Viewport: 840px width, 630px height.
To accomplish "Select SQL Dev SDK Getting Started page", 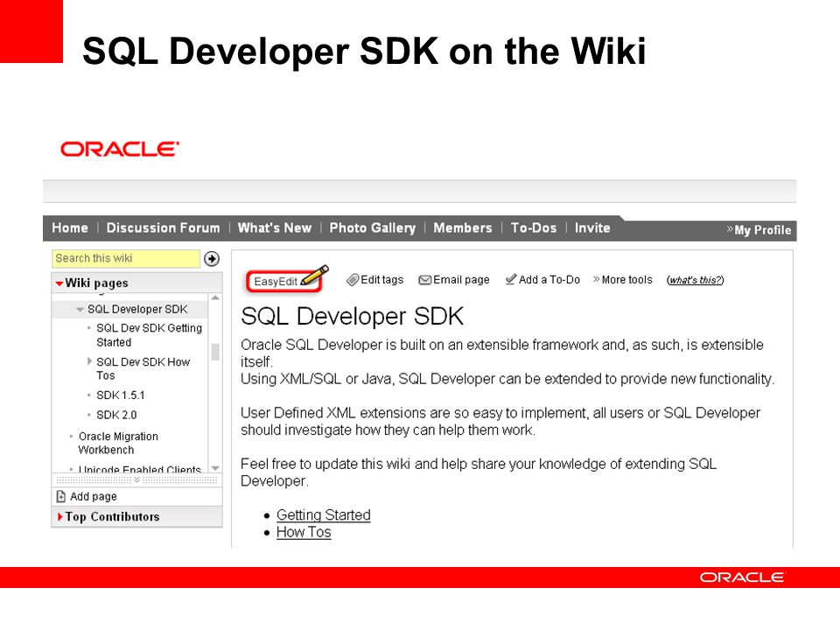I will (149, 335).
